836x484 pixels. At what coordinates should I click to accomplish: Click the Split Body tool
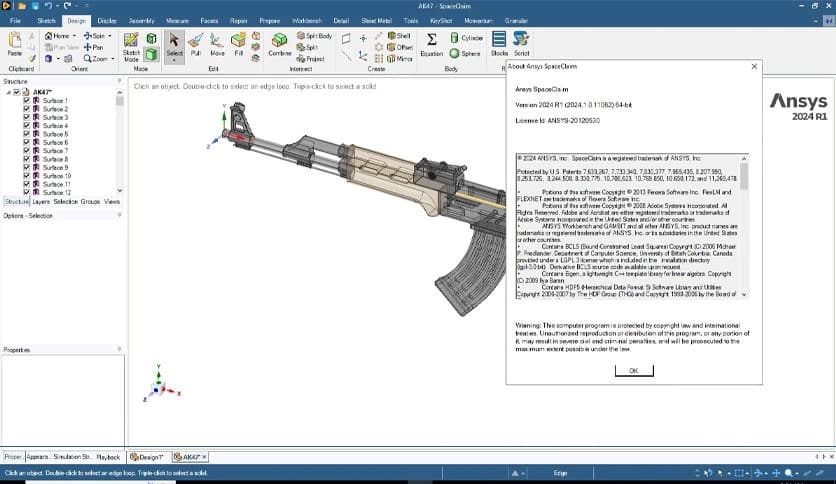point(315,36)
